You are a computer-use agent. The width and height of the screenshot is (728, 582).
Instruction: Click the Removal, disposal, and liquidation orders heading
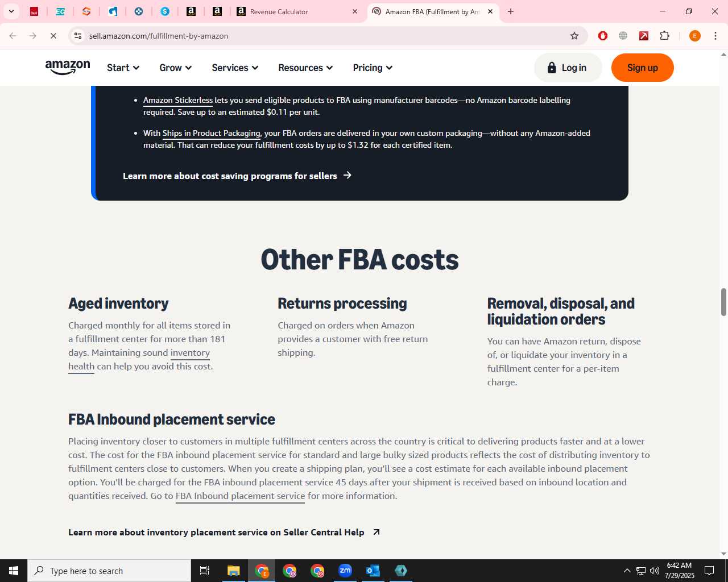coord(561,311)
